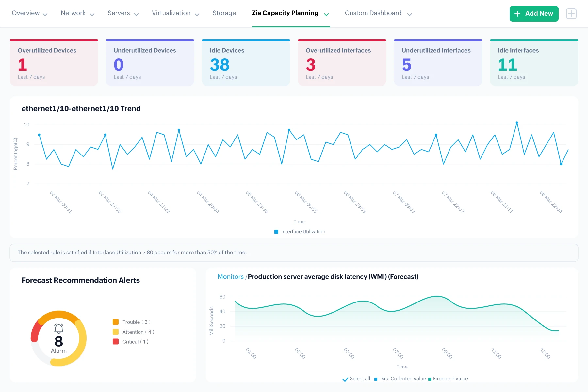
Task: Expand the Network menu chevron
Action: pos(92,14)
